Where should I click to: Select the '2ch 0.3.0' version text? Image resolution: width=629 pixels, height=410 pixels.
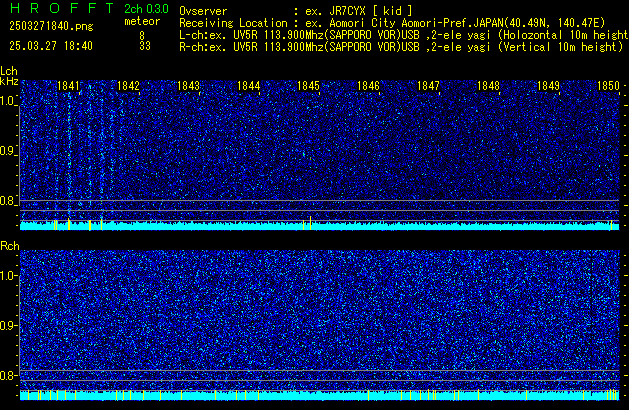click(x=146, y=9)
